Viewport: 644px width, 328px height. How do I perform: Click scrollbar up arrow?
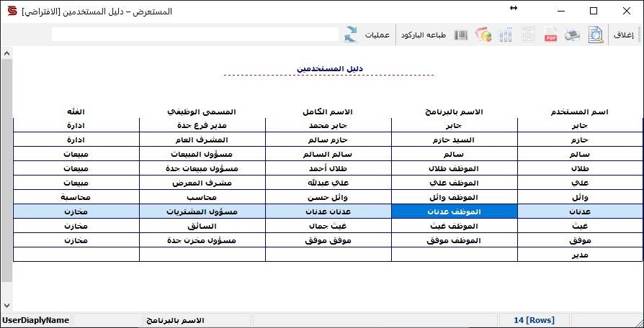tap(6, 54)
